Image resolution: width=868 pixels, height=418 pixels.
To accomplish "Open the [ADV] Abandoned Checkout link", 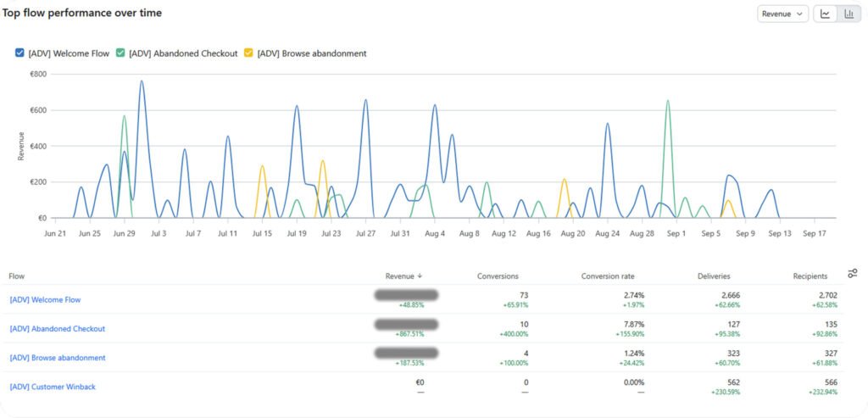I will point(58,328).
